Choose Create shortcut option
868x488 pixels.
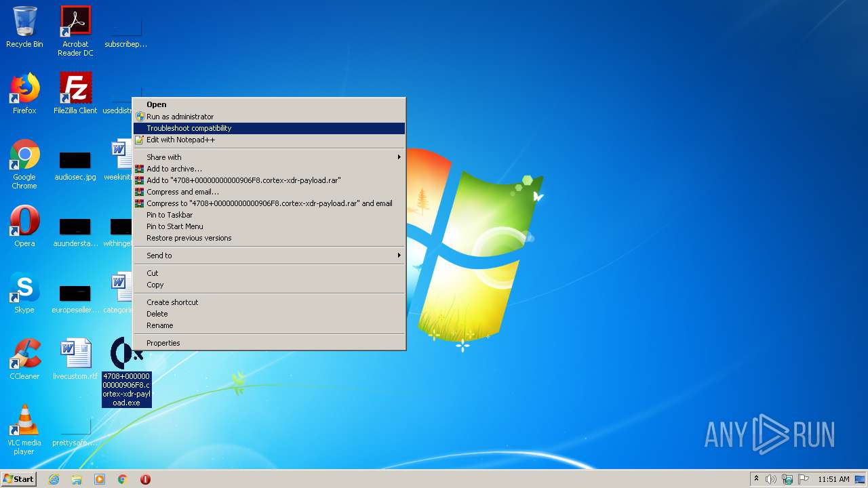269,302
